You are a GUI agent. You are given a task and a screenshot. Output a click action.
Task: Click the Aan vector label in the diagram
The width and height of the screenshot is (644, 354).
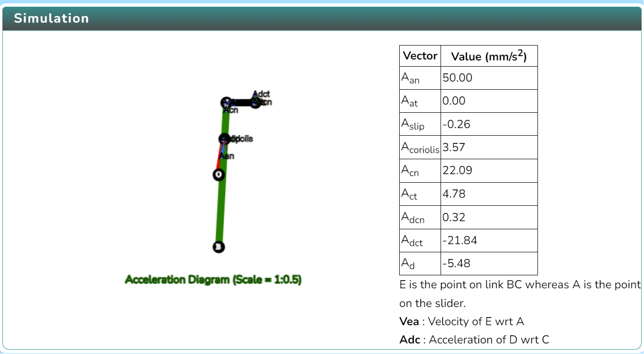pyautogui.click(x=227, y=156)
